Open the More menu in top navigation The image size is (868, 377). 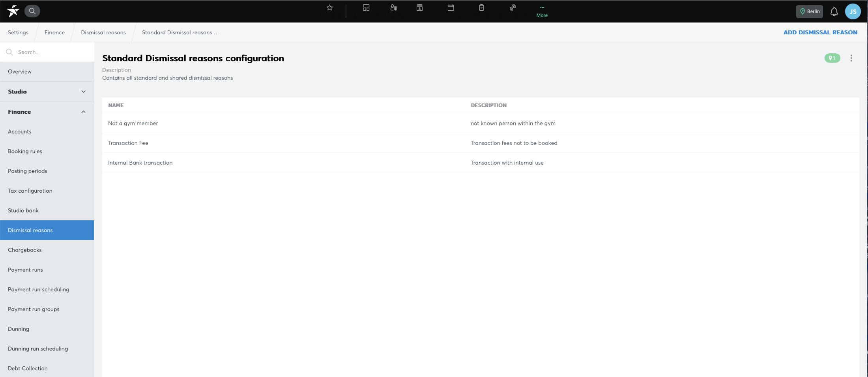(x=542, y=11)
